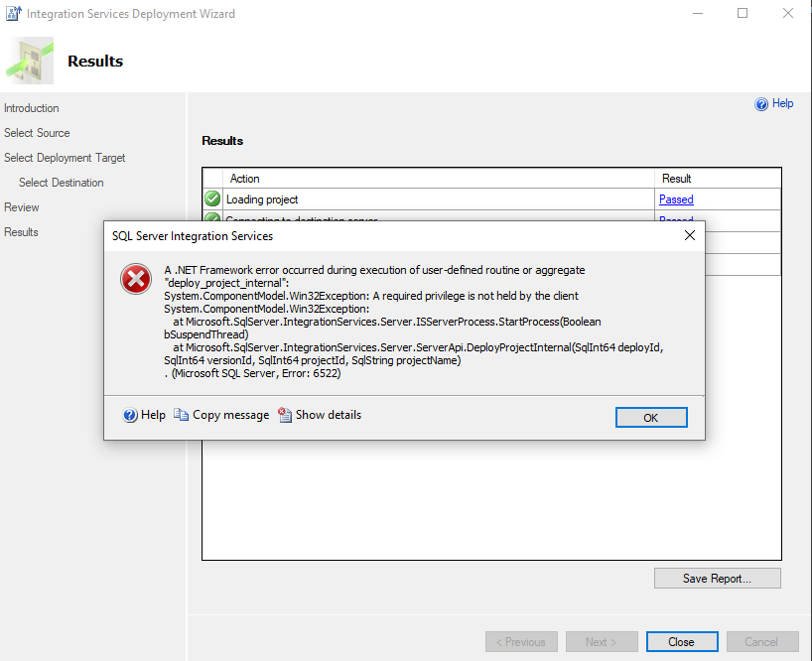Viewport: 812px width, 661px height.
Task: Go to the Select Destination step
Action: point(61,182)
